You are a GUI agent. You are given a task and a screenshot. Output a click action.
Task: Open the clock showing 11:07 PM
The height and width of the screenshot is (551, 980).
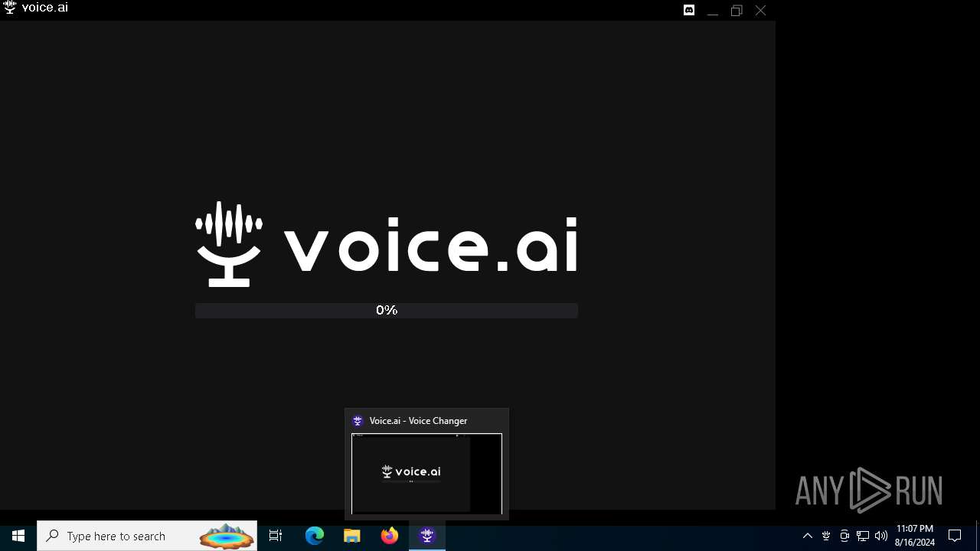(x=914, y=536)
